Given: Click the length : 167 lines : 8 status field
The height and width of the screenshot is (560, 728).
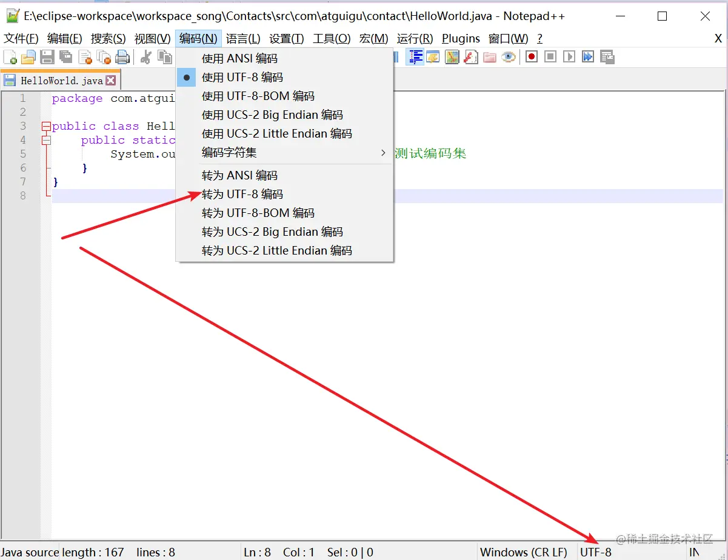Looking at the screenshot, I should point(150,552).
